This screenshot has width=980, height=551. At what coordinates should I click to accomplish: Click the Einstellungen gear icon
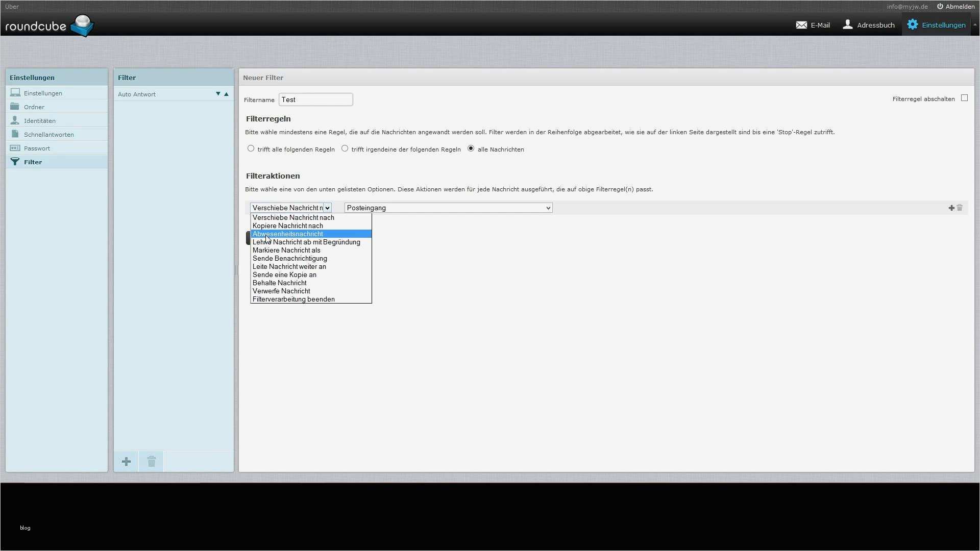click(x=912, y=24)
